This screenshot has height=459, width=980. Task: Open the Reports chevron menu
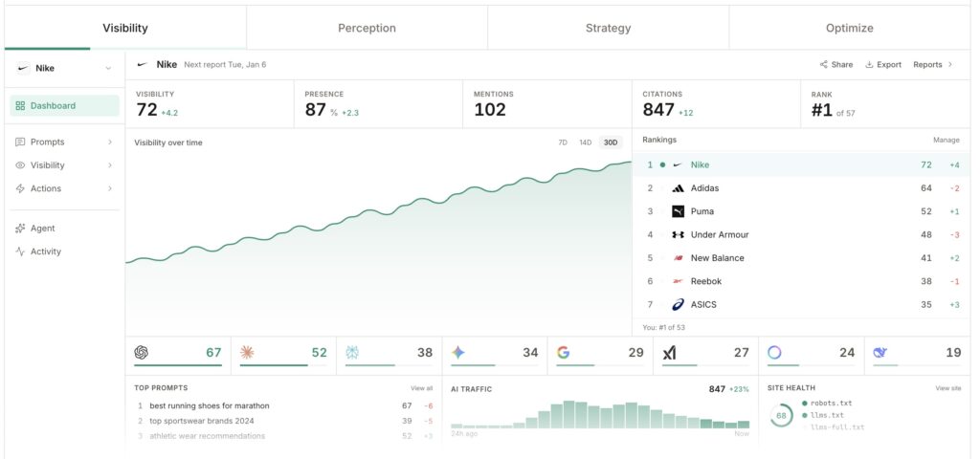(x=950, y=64)
